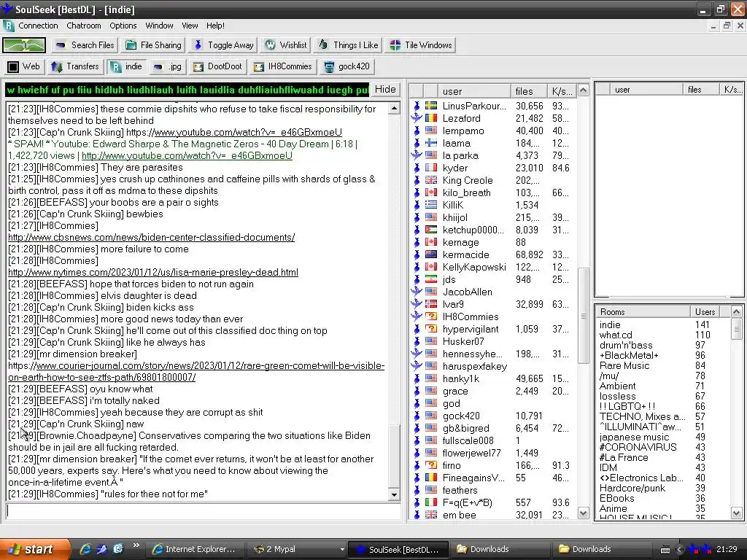Click the Norwegian flag next to Ivar9
This screenshot has height=560, width=747.
click(430, 304)
